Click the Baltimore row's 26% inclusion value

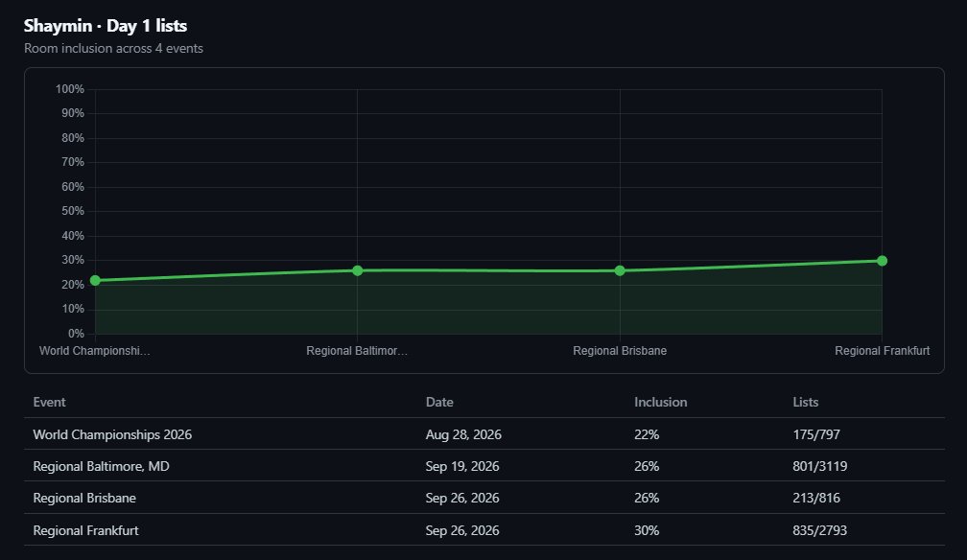647,466
